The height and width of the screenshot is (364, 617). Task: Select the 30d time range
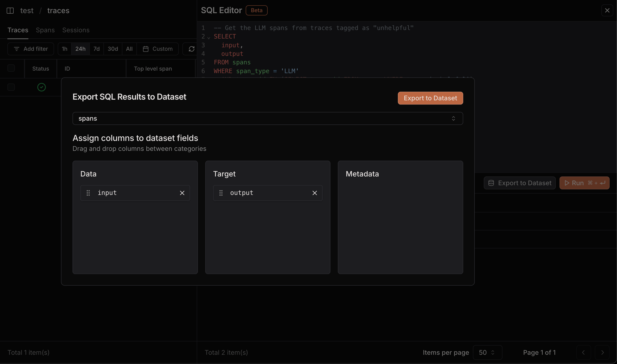tap(113, 49)
